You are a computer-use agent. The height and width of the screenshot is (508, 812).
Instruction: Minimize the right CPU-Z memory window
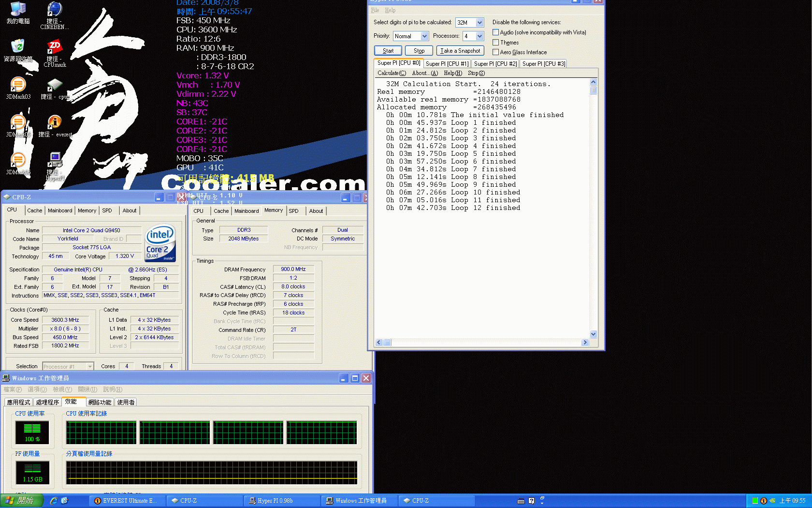[x=345, y=197]
